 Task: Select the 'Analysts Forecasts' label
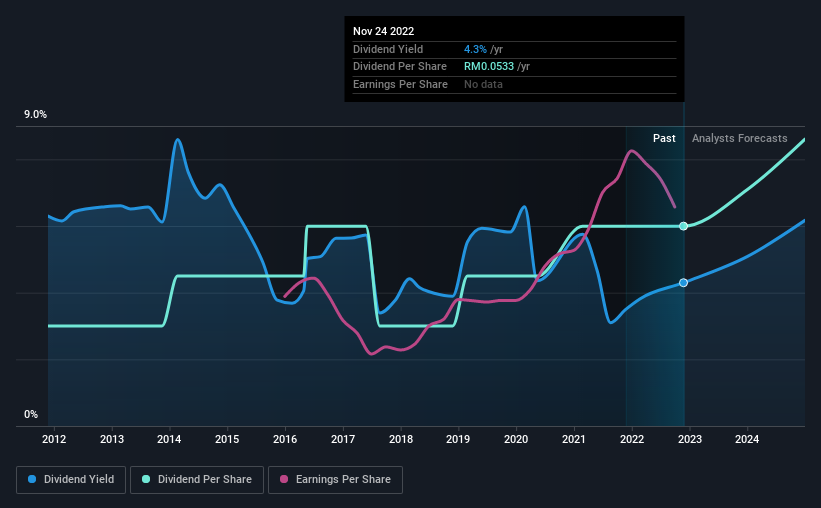click(x=739, y=138)
